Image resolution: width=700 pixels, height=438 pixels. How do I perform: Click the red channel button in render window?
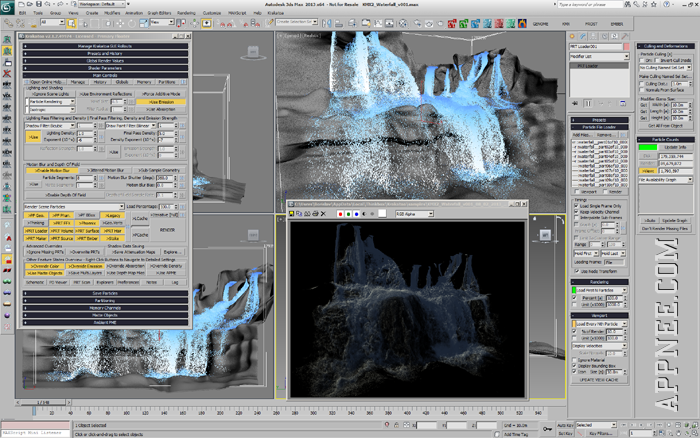[340, 214]
